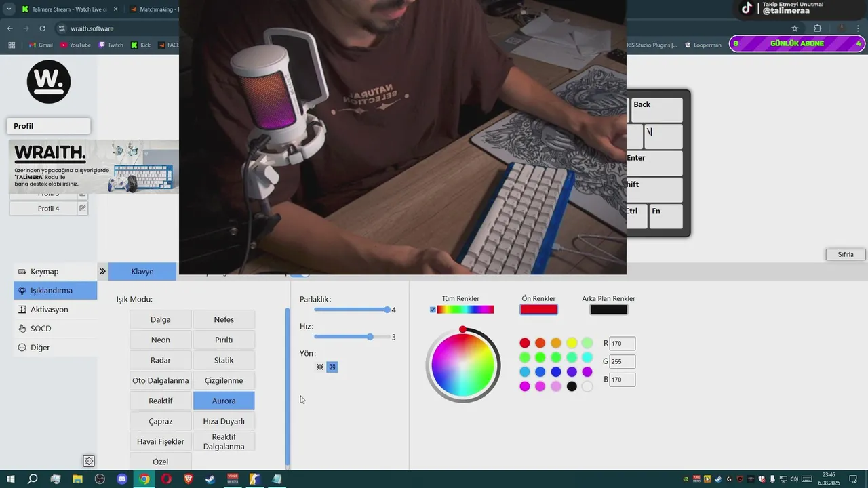
Task: Open the Keymap section
Action: (55, 271)
